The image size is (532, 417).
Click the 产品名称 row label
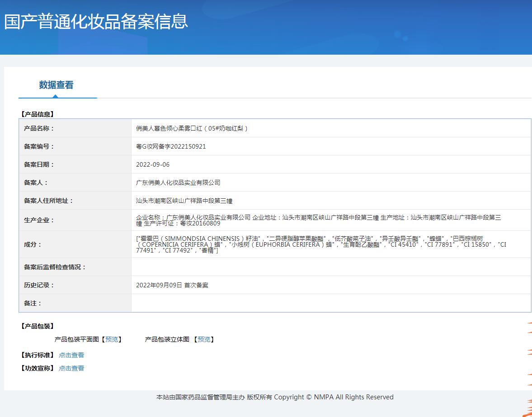coord(39,128)
